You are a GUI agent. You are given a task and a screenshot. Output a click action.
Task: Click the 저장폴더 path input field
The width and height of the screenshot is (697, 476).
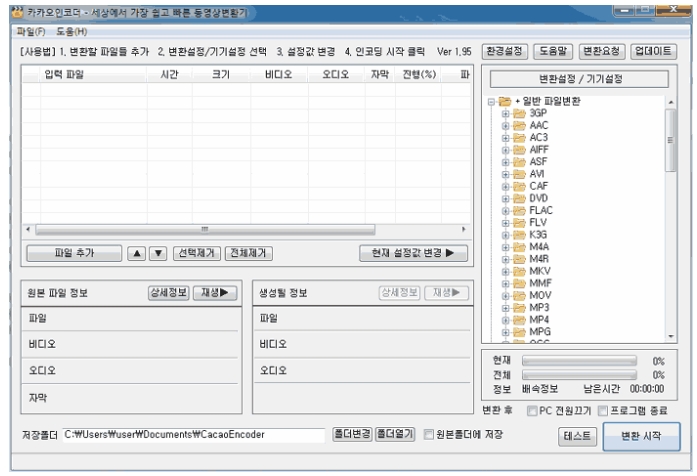point(193,435)
